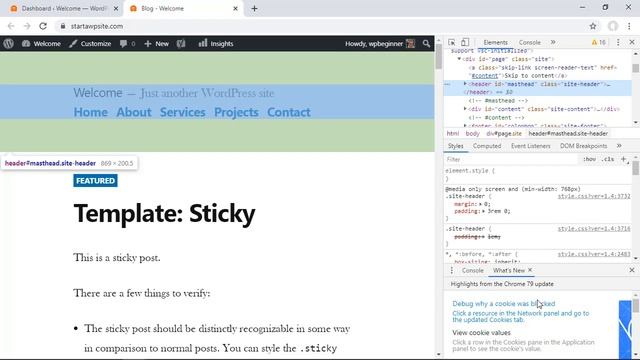Close the Blog - Welcome tab
The image size is (640, 360).
pyautogui.click(x=236, y=9)
